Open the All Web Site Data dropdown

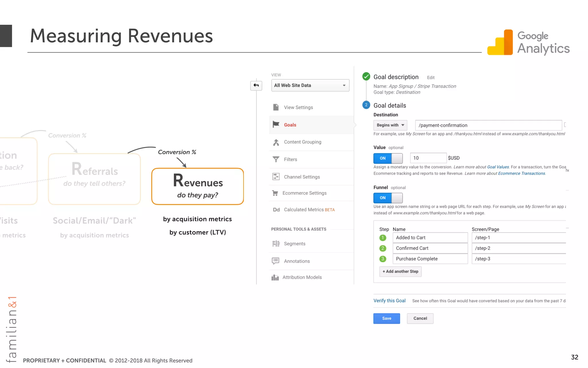pyautogui.click(x=310, y=85)
